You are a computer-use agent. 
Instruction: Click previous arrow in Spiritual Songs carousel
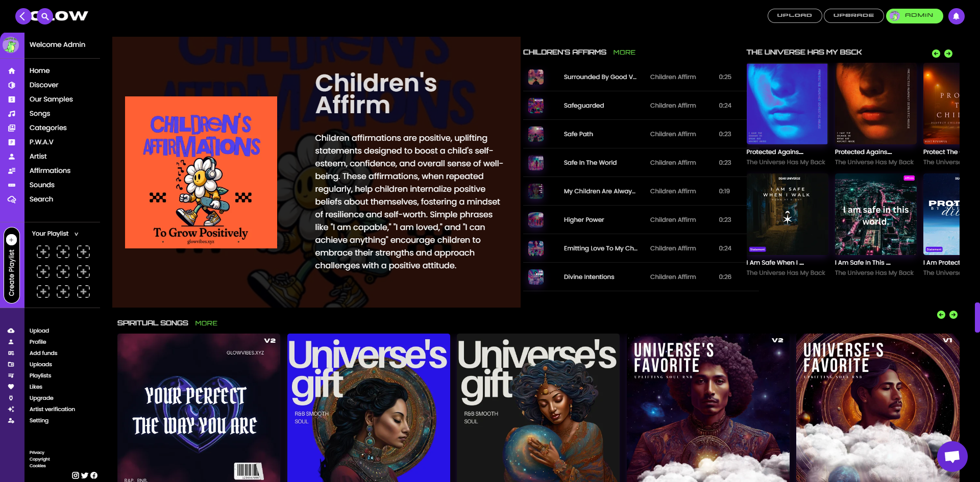[941, 315]
